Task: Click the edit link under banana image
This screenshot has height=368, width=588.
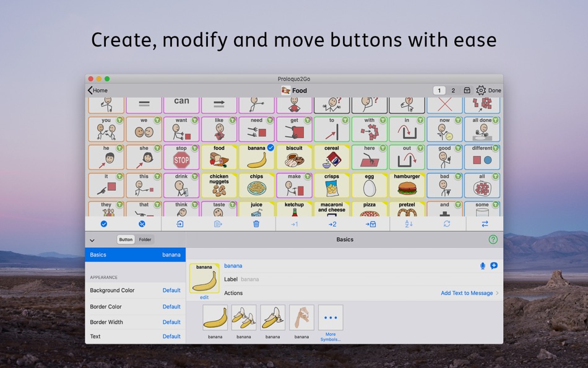Action: click(204, 297)
